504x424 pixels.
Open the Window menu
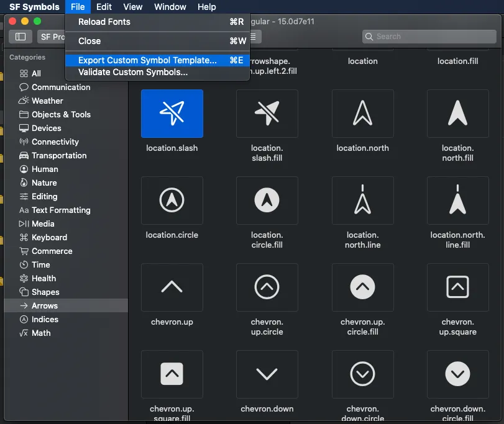pyautogui.click(x=170, y=7)
